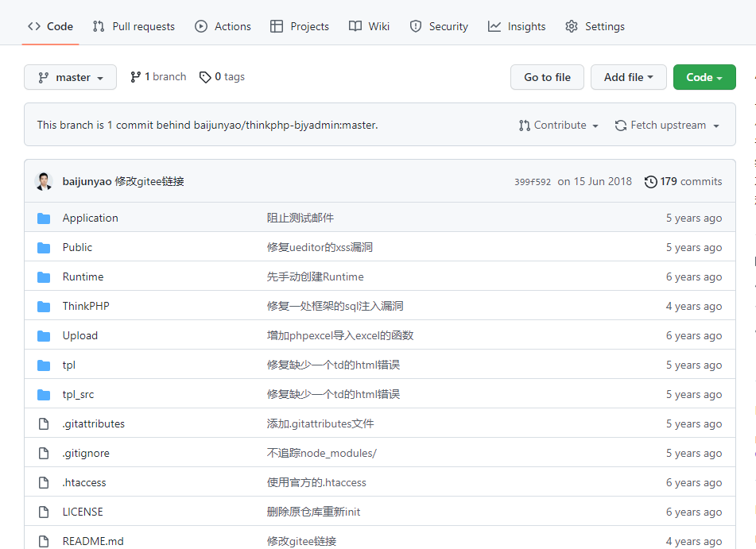Open commit 增加phpexcel导入excel的函数

coord(340,335)
